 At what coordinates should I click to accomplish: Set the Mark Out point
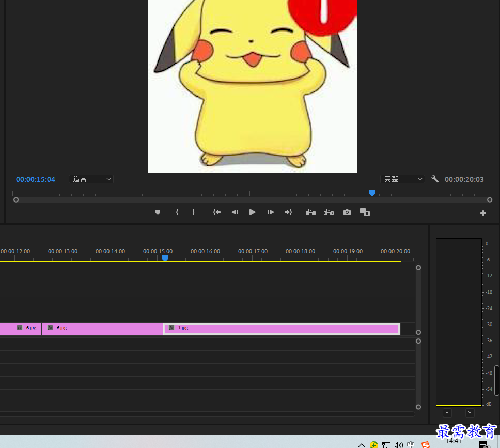[193, 212]
